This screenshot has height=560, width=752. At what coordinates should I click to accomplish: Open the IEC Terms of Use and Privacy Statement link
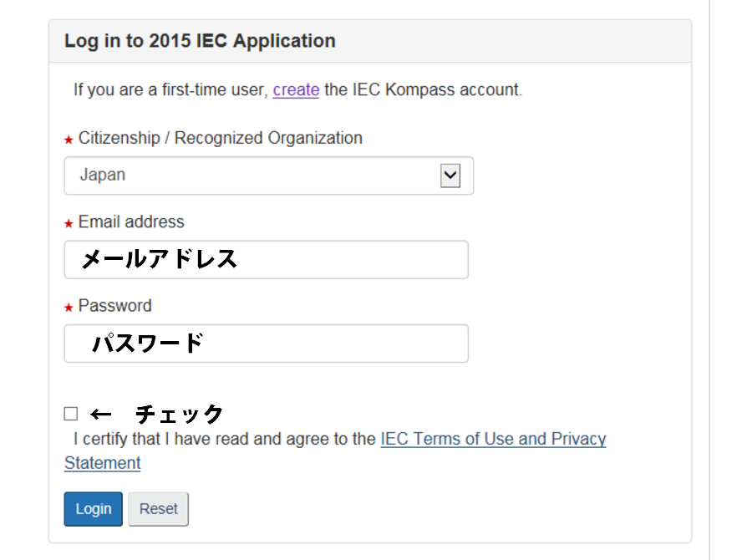(x=493, y=439)
